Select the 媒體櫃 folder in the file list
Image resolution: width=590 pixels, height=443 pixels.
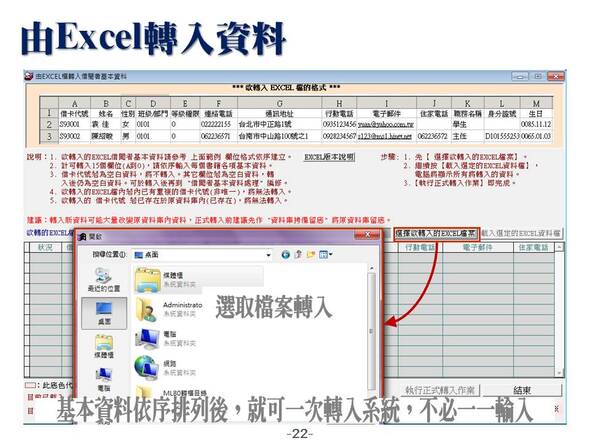click(198, 280)
